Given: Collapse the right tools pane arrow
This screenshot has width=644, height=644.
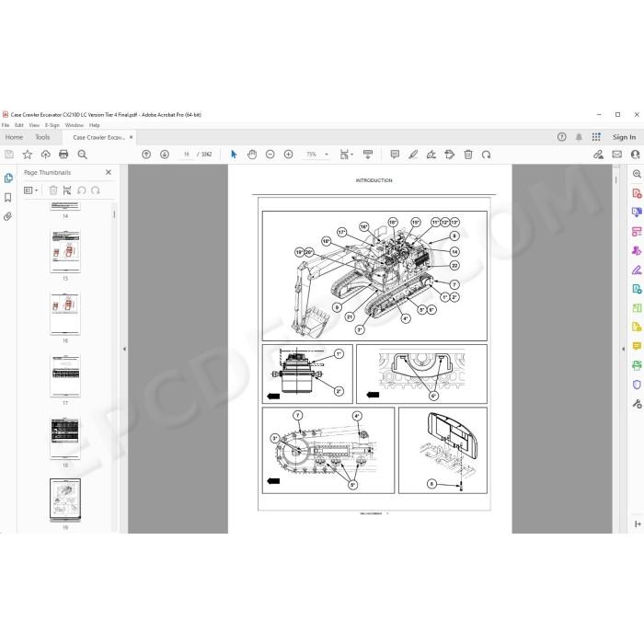Looking at the screenshot, I should [x=623, y=349].
